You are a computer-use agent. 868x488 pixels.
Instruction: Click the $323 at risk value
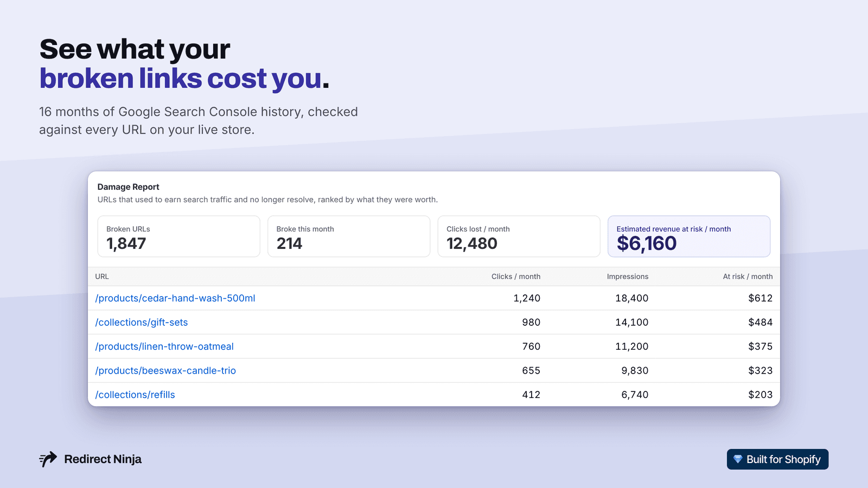point(761,370)
